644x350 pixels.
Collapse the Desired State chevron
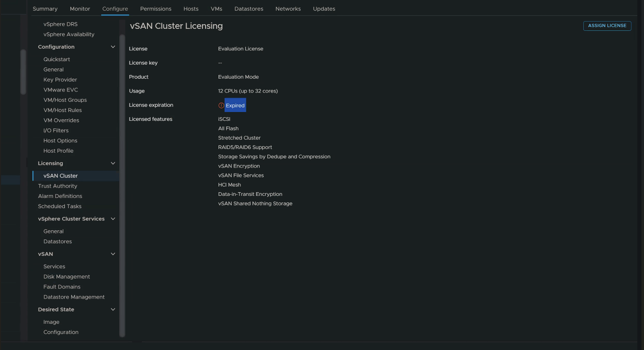113,309
